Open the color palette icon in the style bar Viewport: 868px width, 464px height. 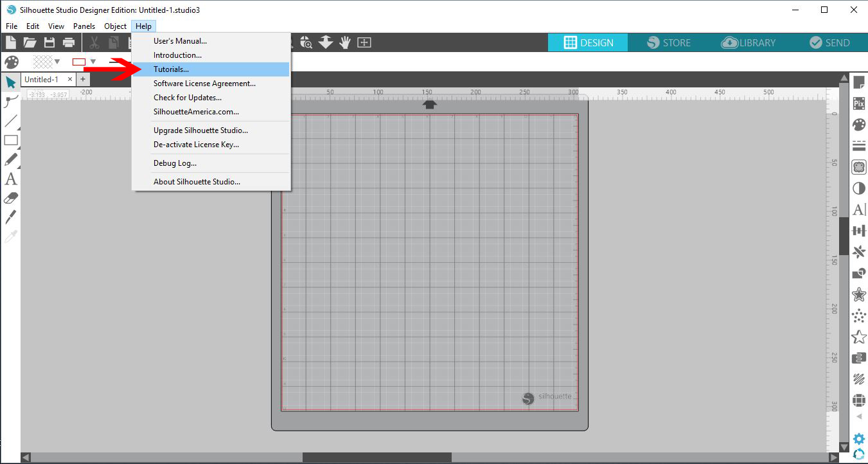(12, 62)
